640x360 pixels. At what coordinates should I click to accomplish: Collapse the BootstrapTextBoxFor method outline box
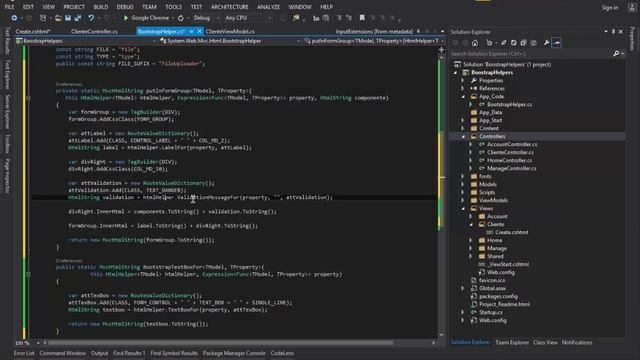point(28,274)
